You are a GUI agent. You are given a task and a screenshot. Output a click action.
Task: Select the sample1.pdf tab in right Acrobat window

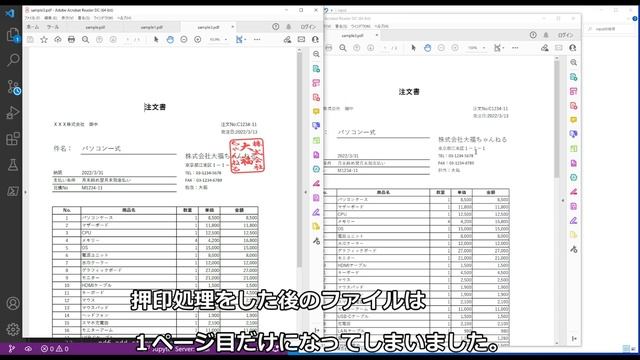[x=352, y=36]
